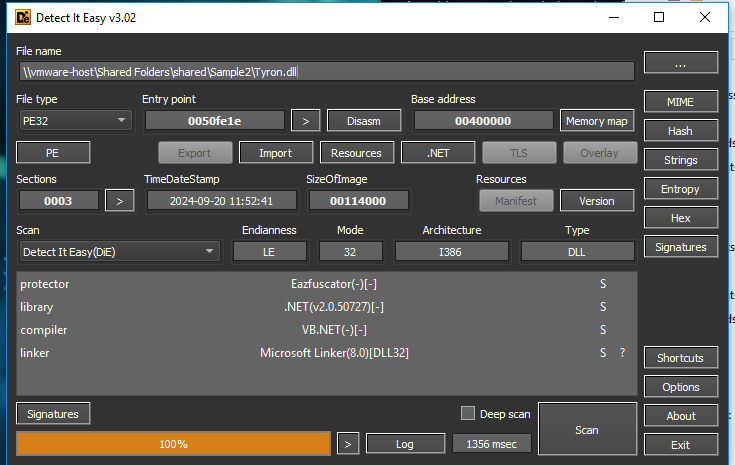Select the .NET(v2.0.50727) library result
The width and height of the screenshot is (735, 465).
(x=334, y=307)
